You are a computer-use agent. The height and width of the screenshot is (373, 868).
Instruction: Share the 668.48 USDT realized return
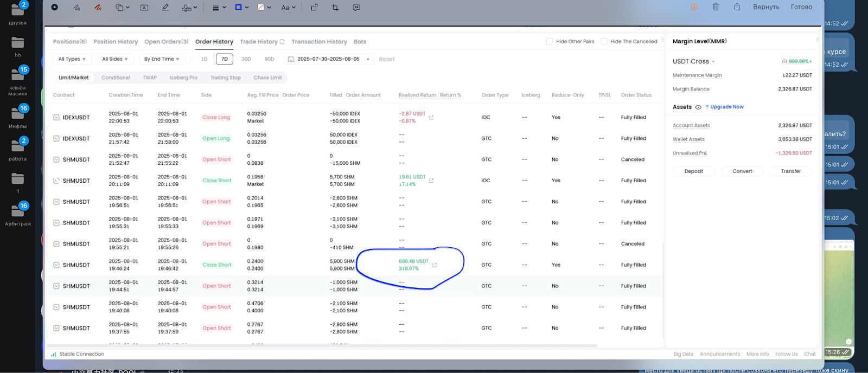click(435, 265)
